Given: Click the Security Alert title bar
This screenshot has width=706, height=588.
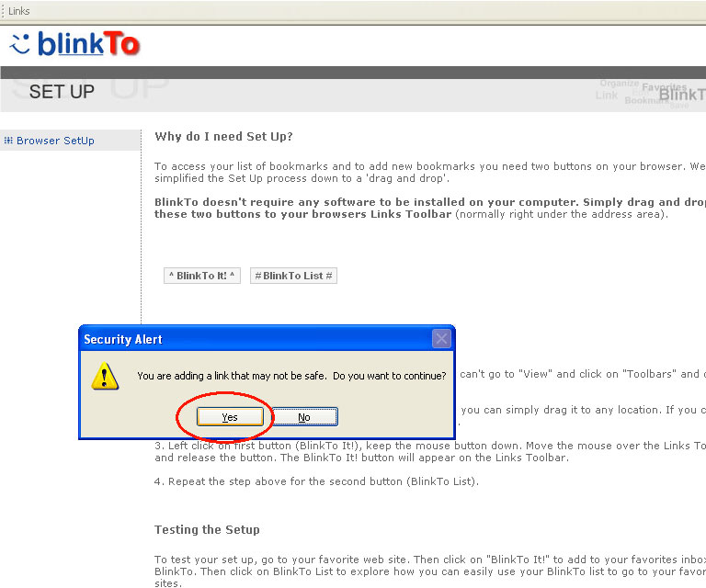Looking at the screenshot, I should (x=255, y=339).
